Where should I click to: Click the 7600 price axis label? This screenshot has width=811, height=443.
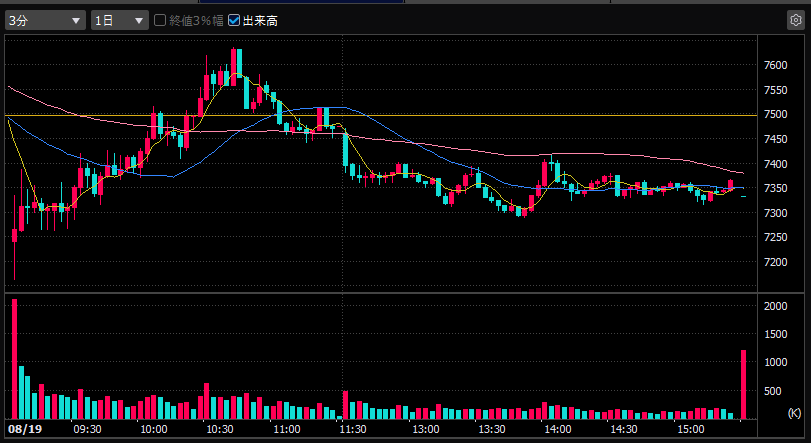click(775, 65)
